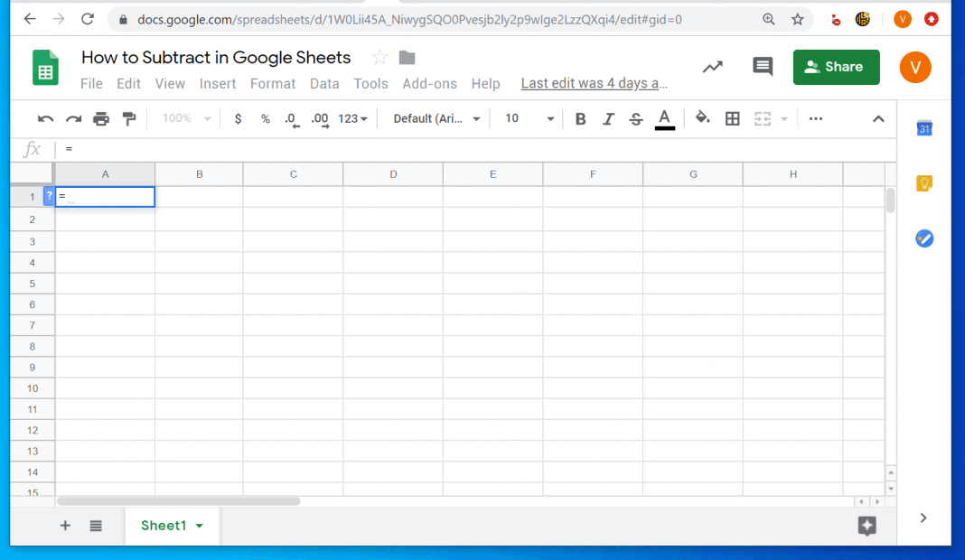Screen dimensions: 965x560
Task: Toggle bold formatting
Action: pos(580,118)
